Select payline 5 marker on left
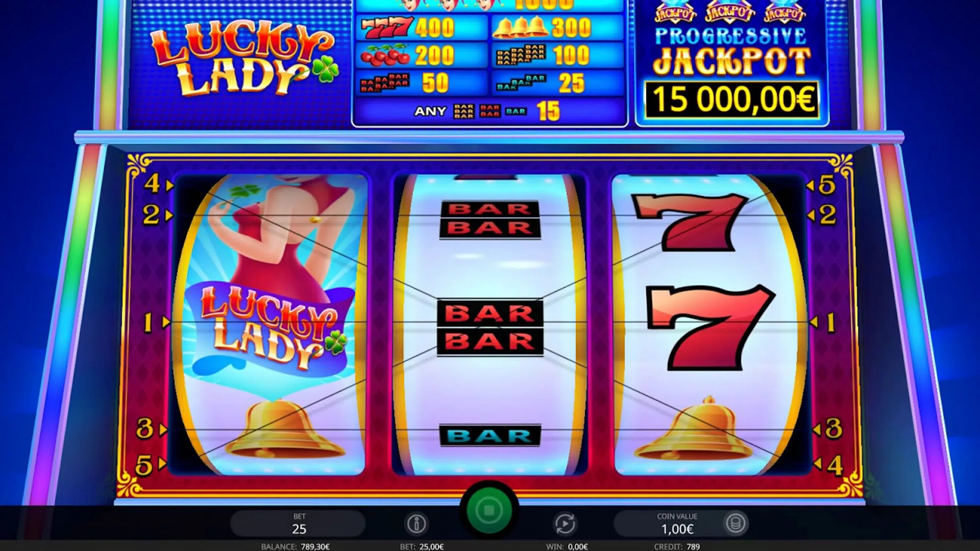This screenshot has height=551, width=980. pyautogui.click(x=150, y=464)
